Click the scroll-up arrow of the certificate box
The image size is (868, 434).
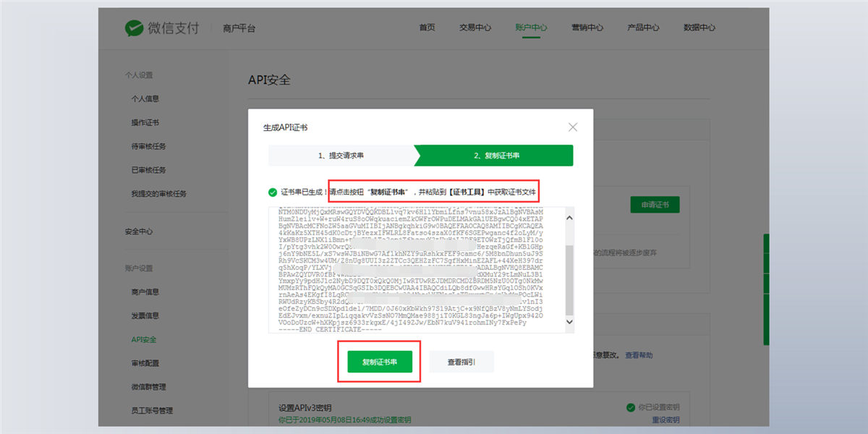pyautogui.click(x=569, y=217)
